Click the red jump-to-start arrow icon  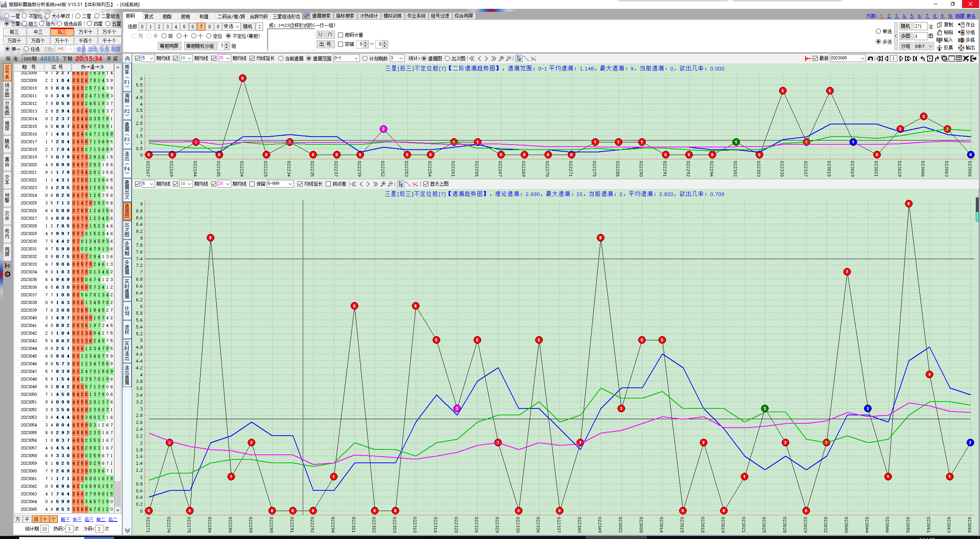808,59
